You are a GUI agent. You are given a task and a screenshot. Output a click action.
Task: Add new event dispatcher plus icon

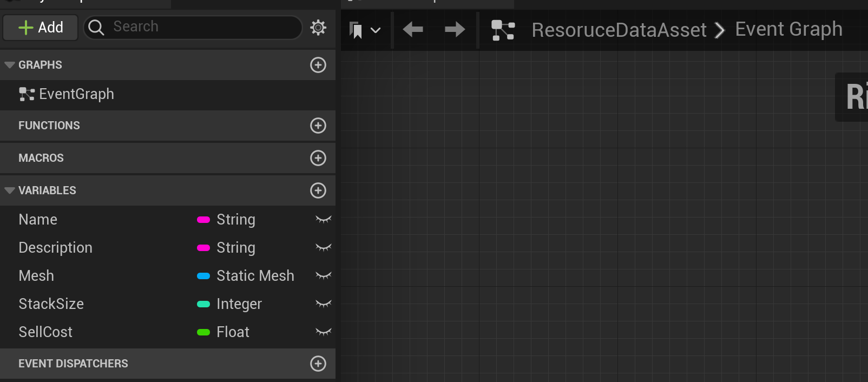(318, 364)
